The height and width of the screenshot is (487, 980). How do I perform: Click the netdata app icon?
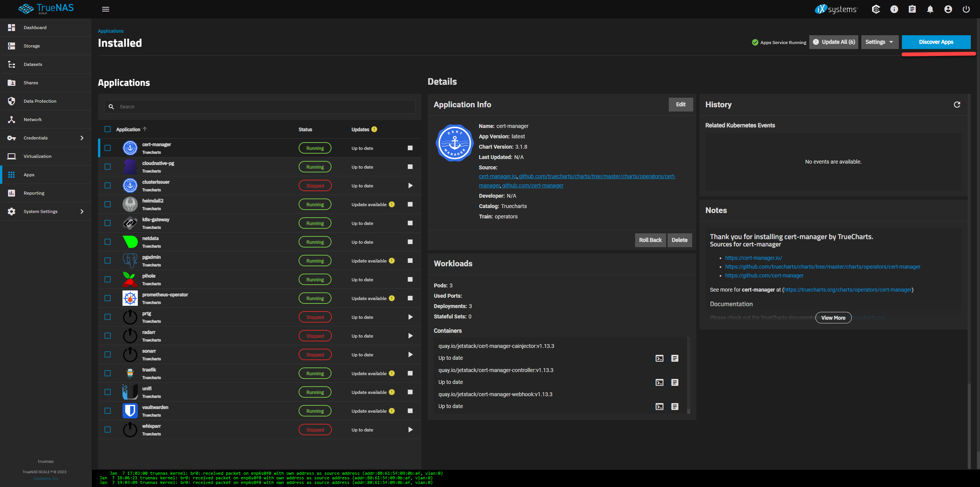point(130,242)
